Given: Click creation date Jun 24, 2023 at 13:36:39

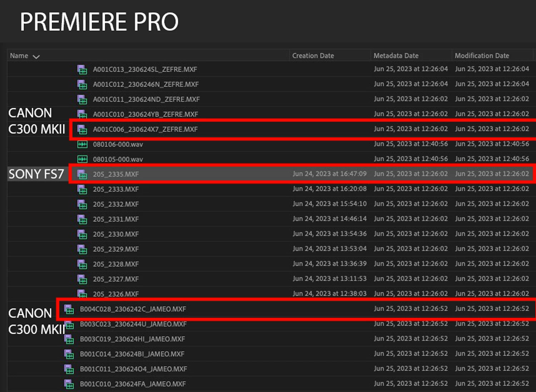Looking at the screenshot, I should pos(329,264).
